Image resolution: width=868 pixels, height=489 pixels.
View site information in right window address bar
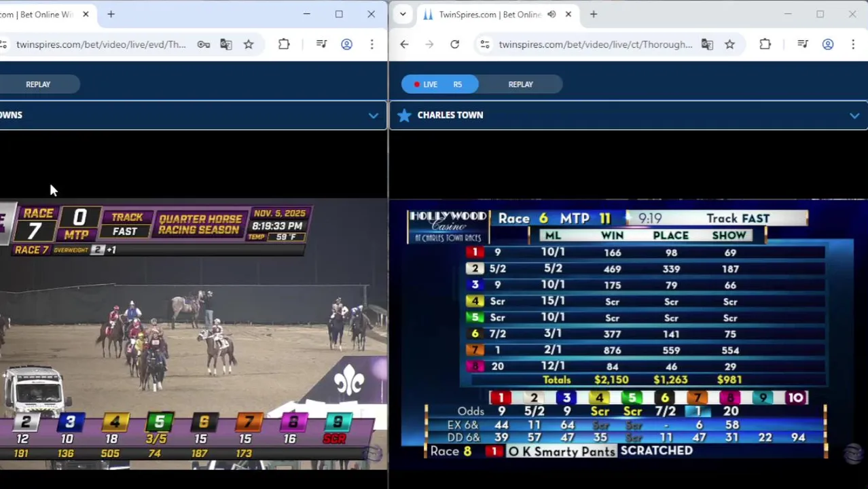tap(484, 44)
